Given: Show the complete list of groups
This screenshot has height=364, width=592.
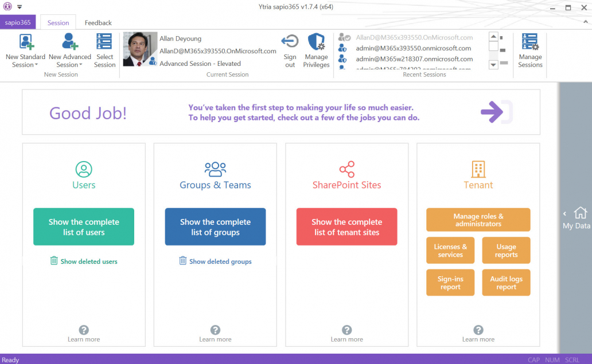Looking at the screenshot, I should point(215,226).
